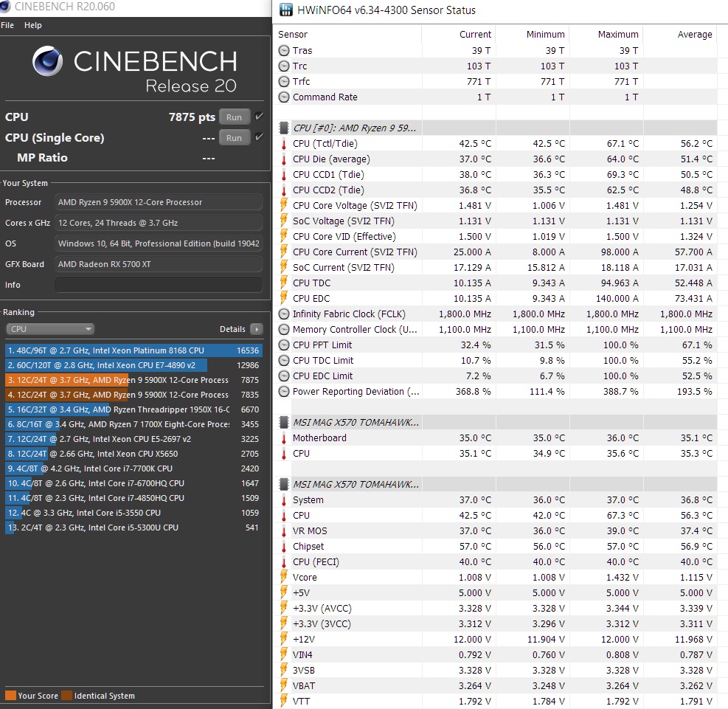Select the System temperature sensor label
Image resolution: width=728 pixels, height=709 pixels.
pyautogui.click(x=308, y=500)
